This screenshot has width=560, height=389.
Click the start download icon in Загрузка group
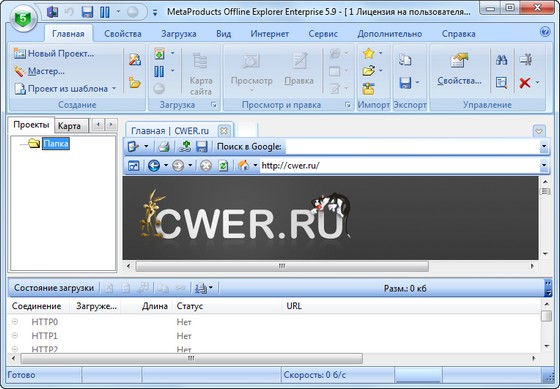coord(159,54)
